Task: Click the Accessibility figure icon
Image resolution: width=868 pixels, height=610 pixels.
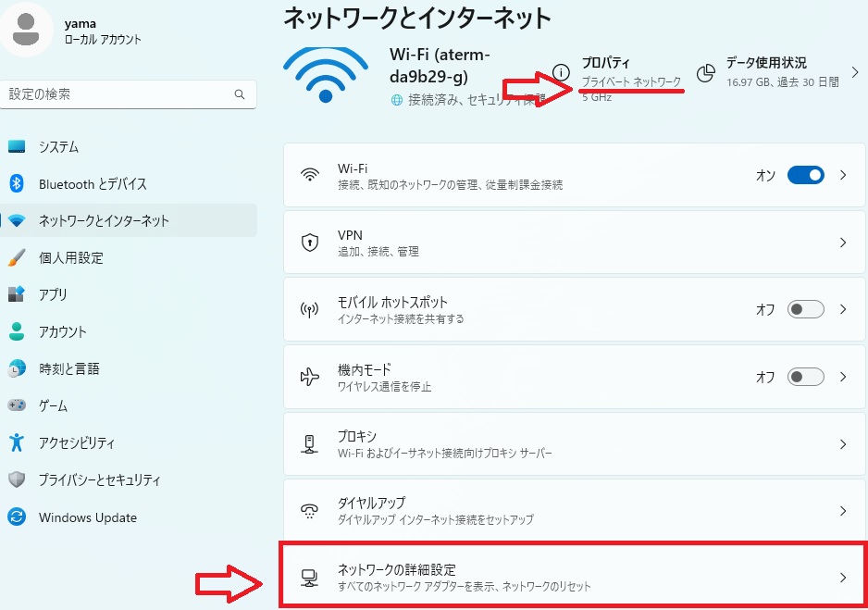Action: point(17,442)
